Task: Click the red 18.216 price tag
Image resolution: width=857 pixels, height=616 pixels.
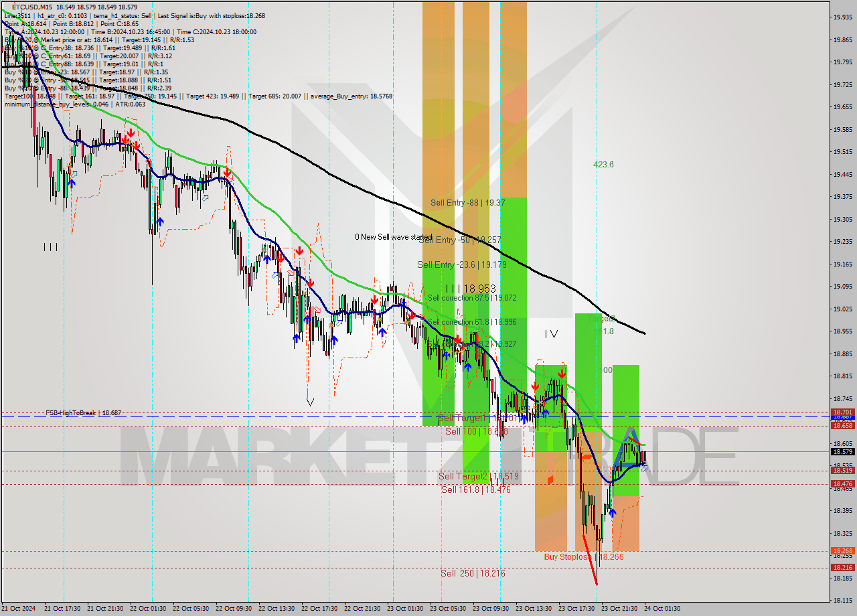Action: [842, 567]
